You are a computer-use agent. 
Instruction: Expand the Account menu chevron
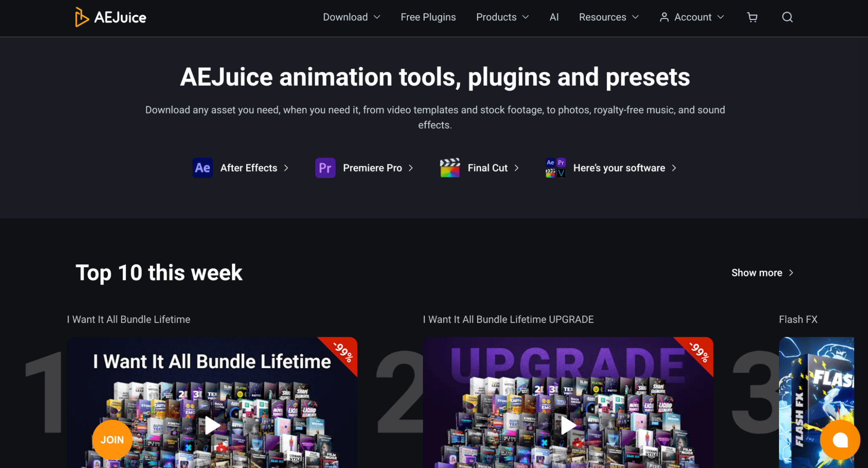[x=721, y=17]
